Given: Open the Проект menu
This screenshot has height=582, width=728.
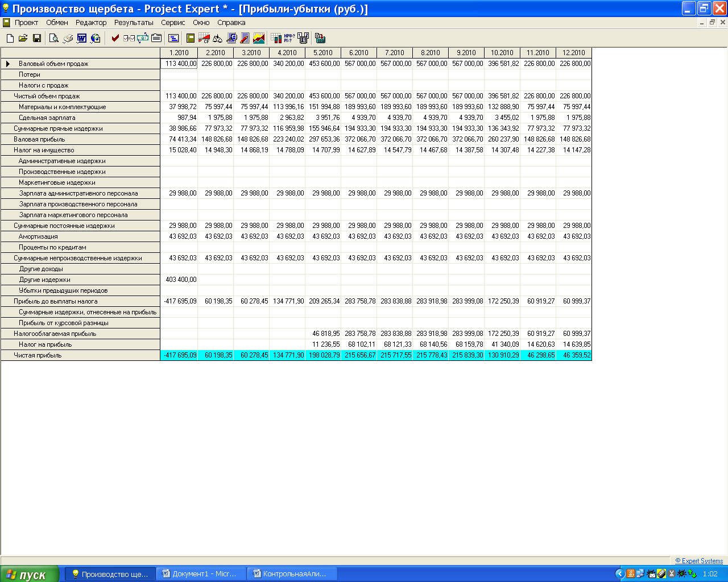Looking at the screenshot, I should (x=26, y=23).
